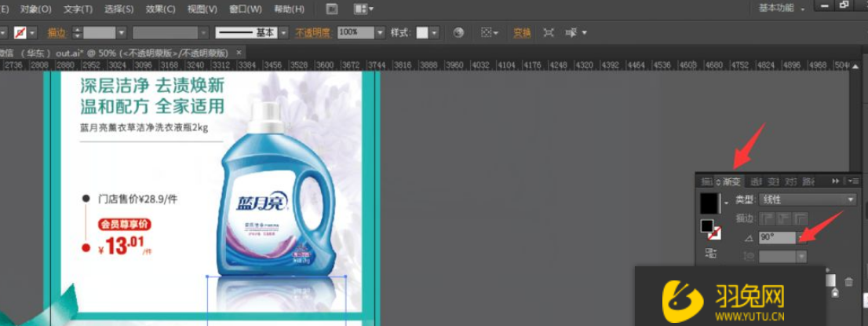The image size is (868, 326).
Task: Open the gradient panel flyout menu
Action: coord(853,181)
